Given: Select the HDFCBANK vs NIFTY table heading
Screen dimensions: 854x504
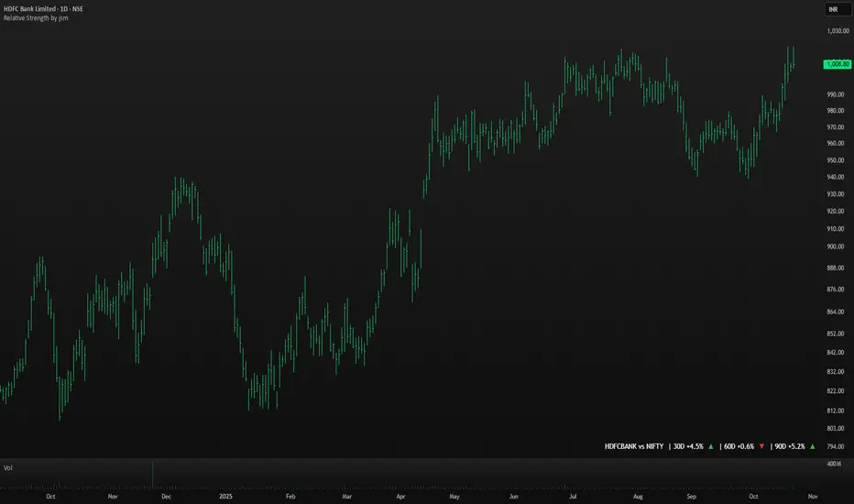Looking at the screenshot, I should (x=633, y=446).
